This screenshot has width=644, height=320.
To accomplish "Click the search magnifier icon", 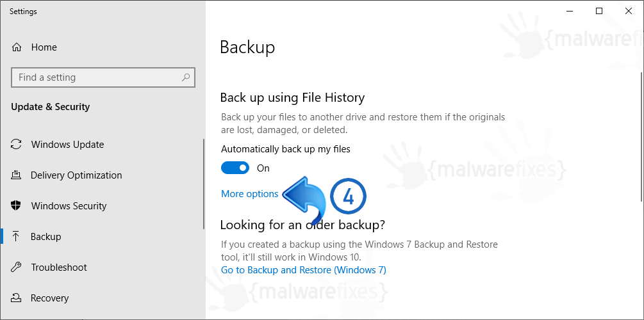I will click(x=186, y=77).
